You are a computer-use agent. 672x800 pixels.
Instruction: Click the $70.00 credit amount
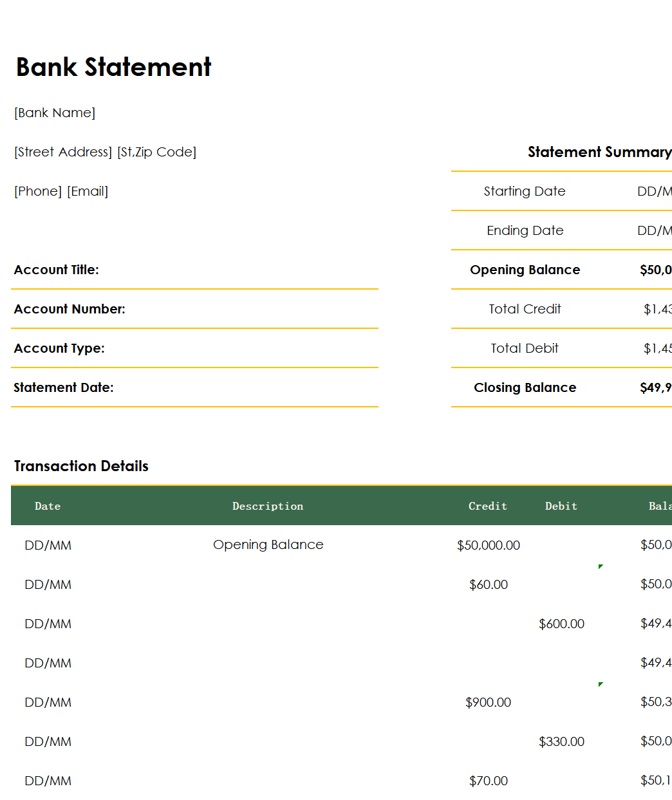(x=489, y=781)
